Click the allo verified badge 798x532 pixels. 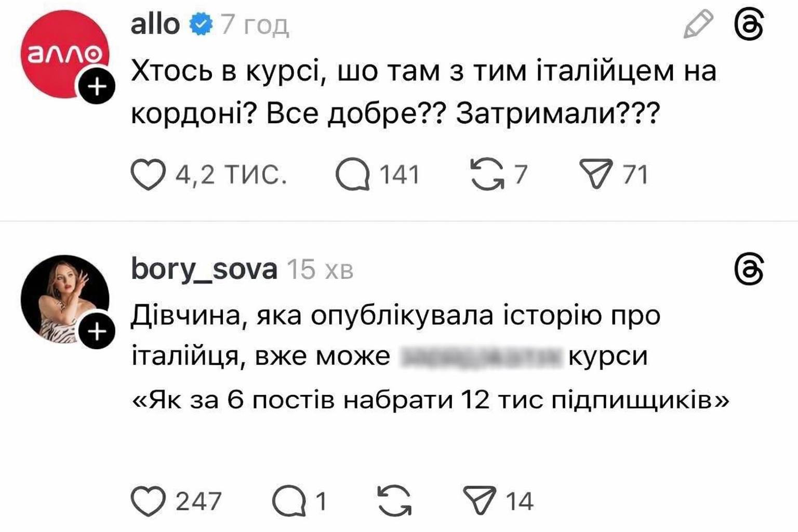click(201, 25)
